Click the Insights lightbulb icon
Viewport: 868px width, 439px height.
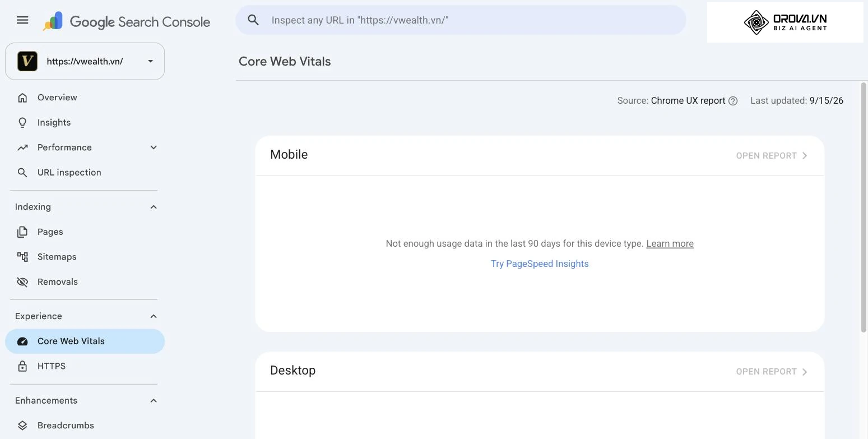tap(22, 122)
